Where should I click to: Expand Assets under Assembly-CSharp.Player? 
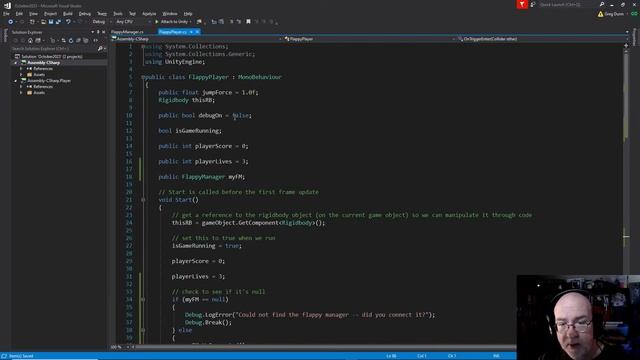[x=22, y=93]
